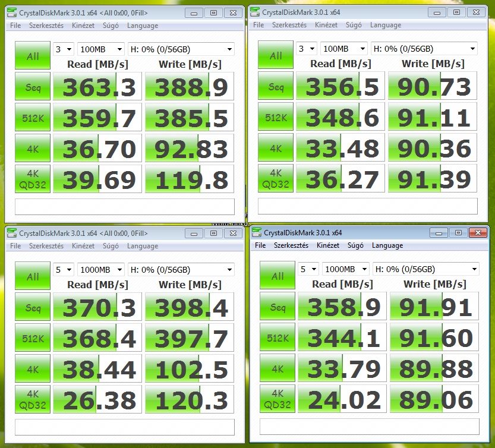Open the Szerkesztés menu in the window with Seq read 358.9

click(291, 245)
